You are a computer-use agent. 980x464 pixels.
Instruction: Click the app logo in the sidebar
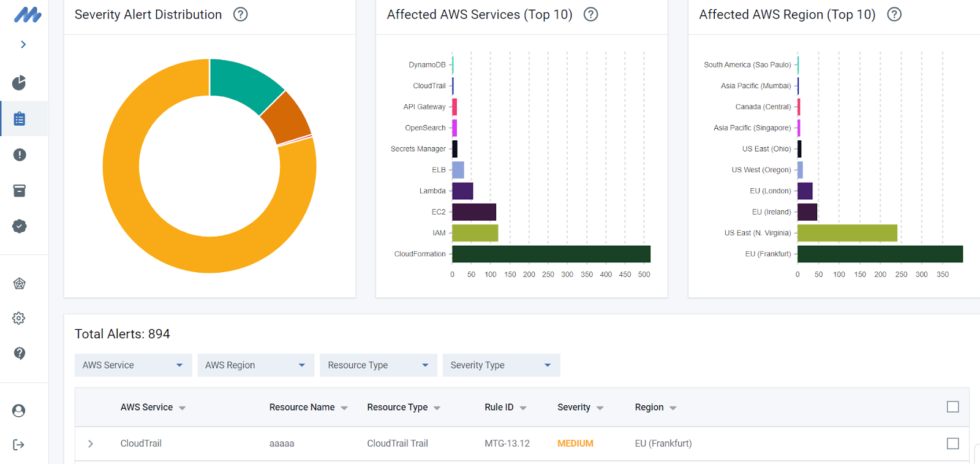pos(28,15)
